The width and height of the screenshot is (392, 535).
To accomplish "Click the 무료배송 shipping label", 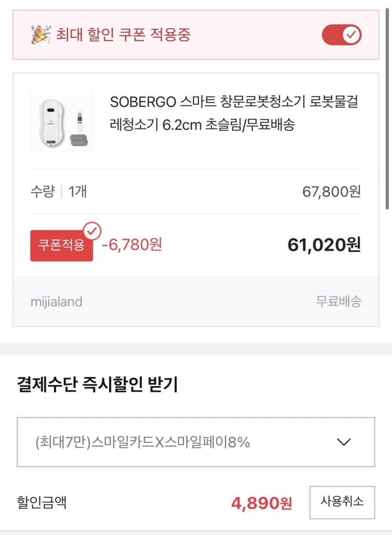I will pyautogui.click(x=338, y=302).
